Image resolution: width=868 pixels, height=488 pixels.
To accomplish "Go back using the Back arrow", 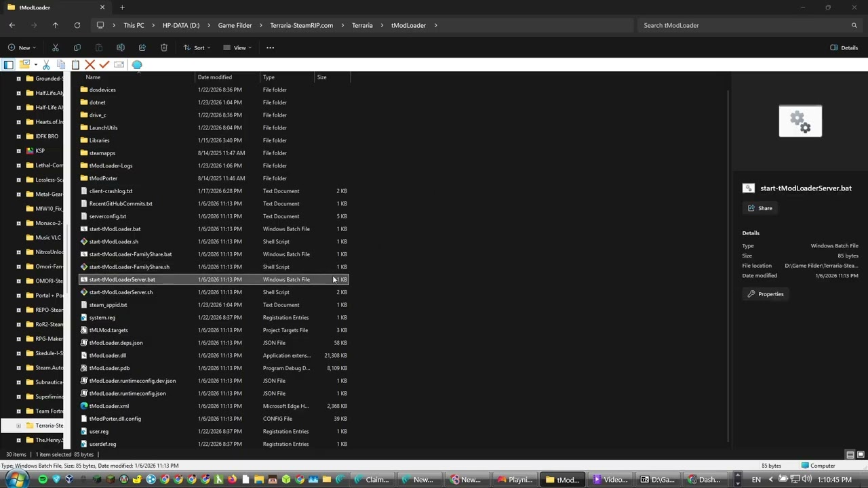I will coord(12,25).
